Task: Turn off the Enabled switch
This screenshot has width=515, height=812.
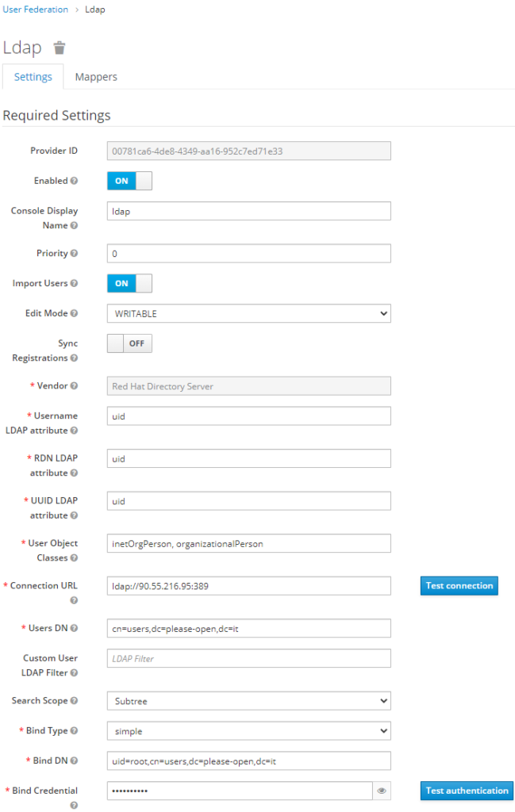Action: pyautogui.click(x=129, y=181)
